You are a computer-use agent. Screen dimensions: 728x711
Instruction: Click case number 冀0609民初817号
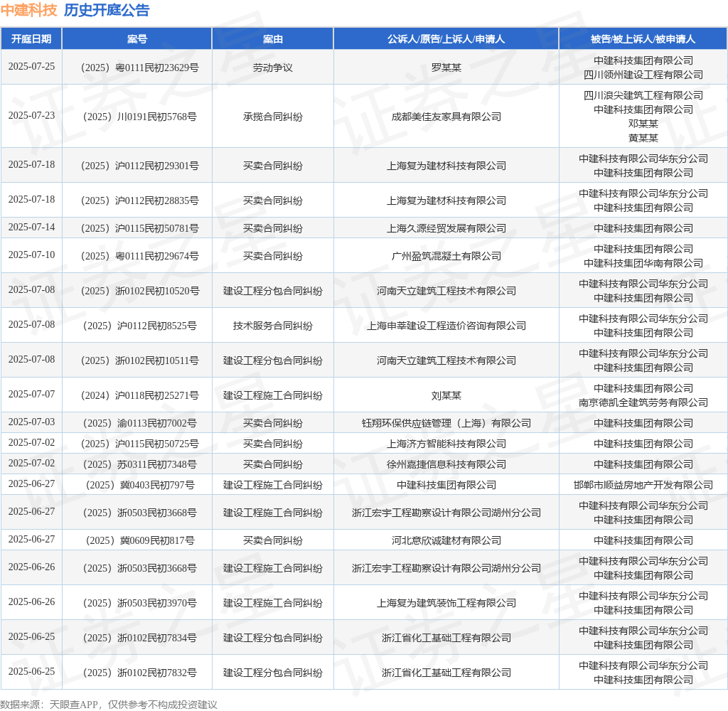tap(140, 540)
